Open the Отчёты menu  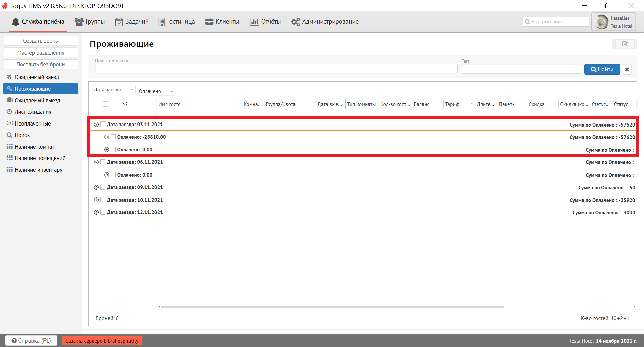265,22
